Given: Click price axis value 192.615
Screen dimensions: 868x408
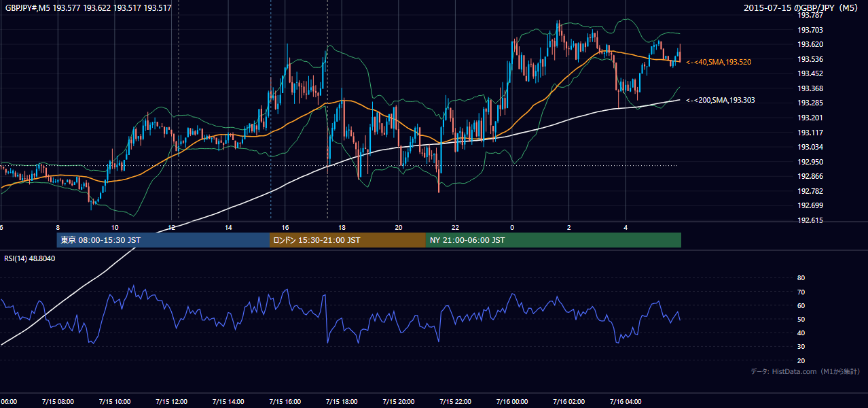Looking at the screenshot, I should (810, 220).
